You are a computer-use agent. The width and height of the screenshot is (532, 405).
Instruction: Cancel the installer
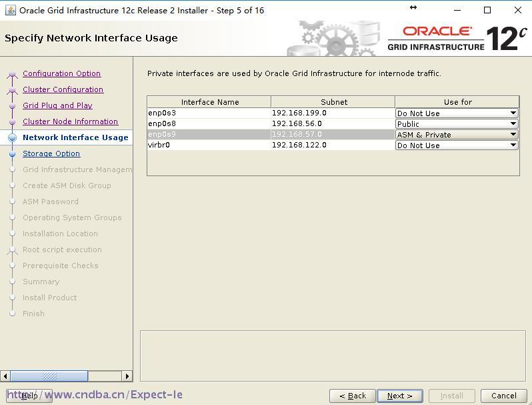(503, 396)
